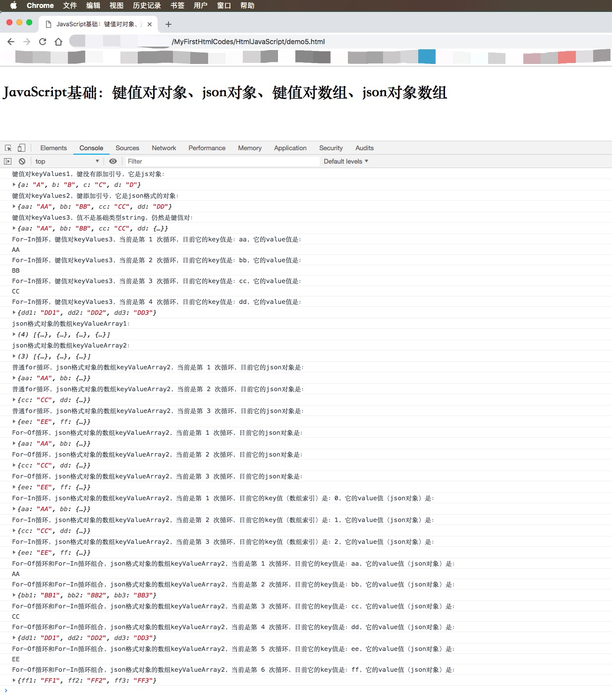Click the browser home icon
The image size is (612, 700).
pos(59,42)
